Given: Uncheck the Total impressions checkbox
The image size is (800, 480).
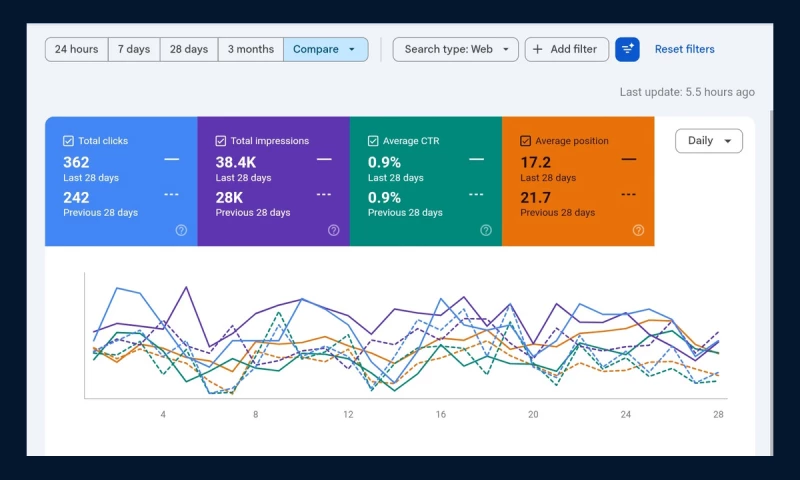Looking at the screenshot, I should tap(220, 141).
